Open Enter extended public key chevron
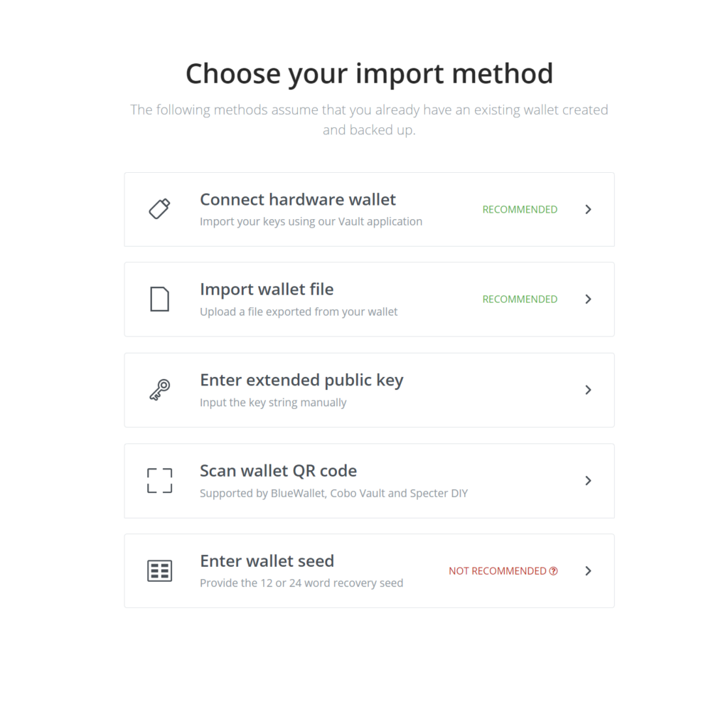 pyautogui.click(x=588, y=390)
